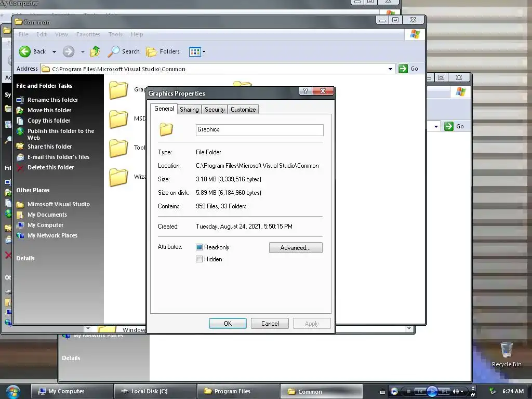Click the on-screen keyboard tray icon
The height and width of the screenshot is (399, 532).
pyautogui.click(x=382, y=392)
